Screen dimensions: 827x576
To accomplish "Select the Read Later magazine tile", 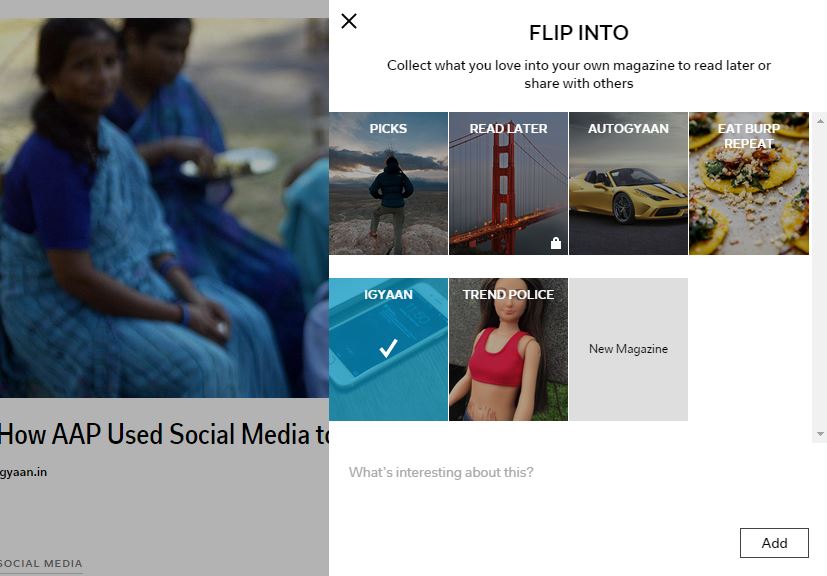I will [x=508, y=184].
